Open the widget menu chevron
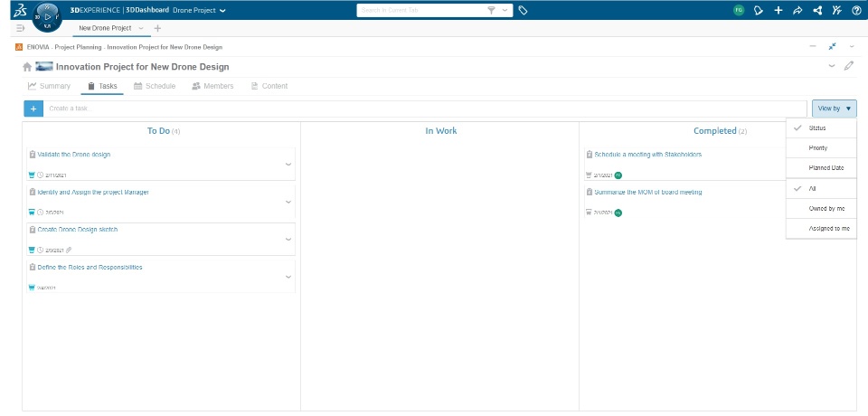 coord(852,46)
